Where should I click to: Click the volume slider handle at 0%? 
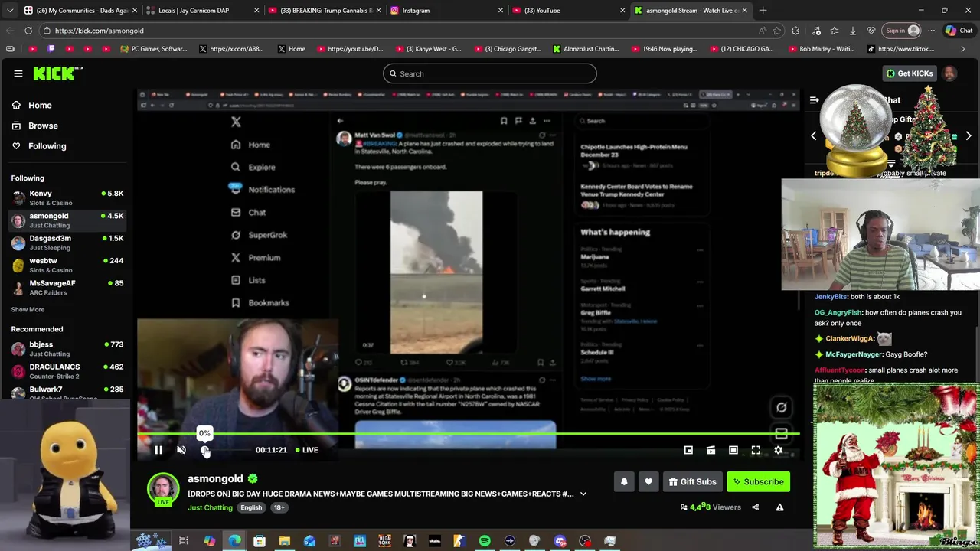(x=204, y=450)
